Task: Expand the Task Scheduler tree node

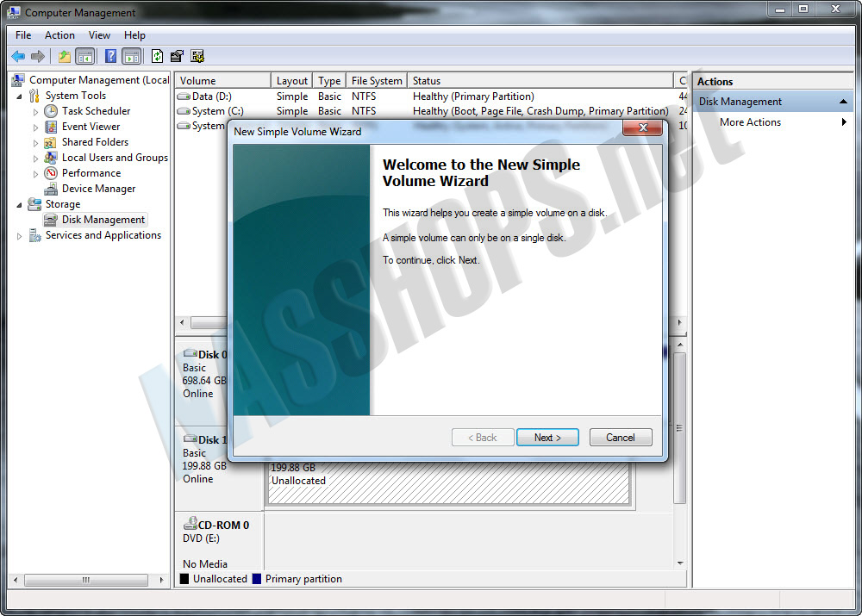Action: click(x=35, y=112)
